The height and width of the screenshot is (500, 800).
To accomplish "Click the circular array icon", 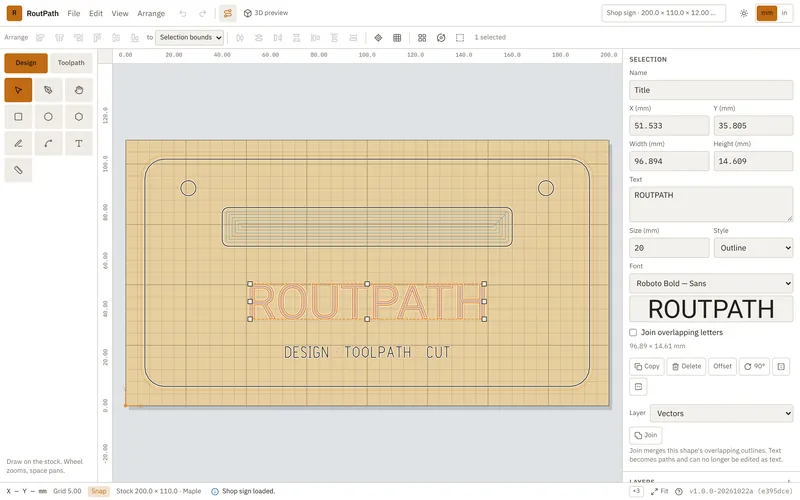I will (x=441, y=37).
